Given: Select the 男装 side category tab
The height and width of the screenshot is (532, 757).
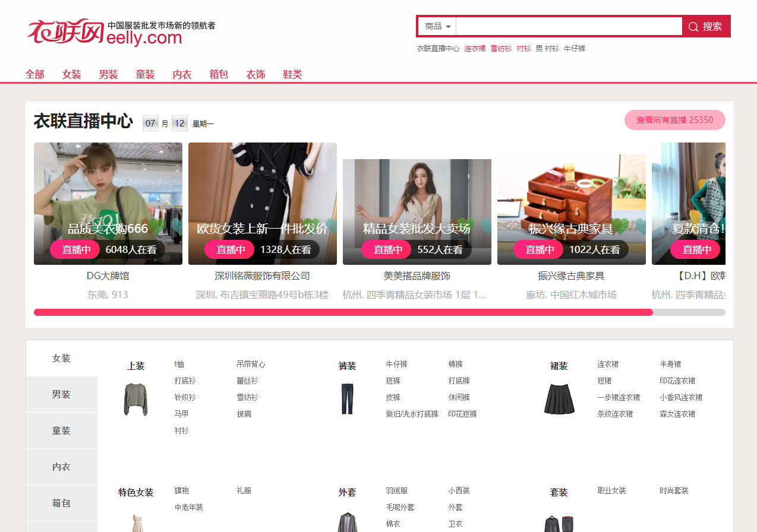Looking at the screenshot, I should pos(62,394).
